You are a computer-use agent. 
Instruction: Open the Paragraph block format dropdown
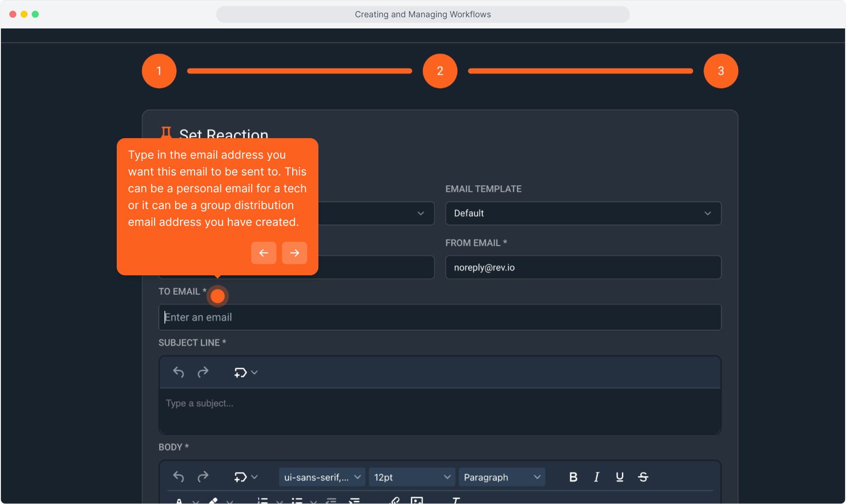[501, 477]
